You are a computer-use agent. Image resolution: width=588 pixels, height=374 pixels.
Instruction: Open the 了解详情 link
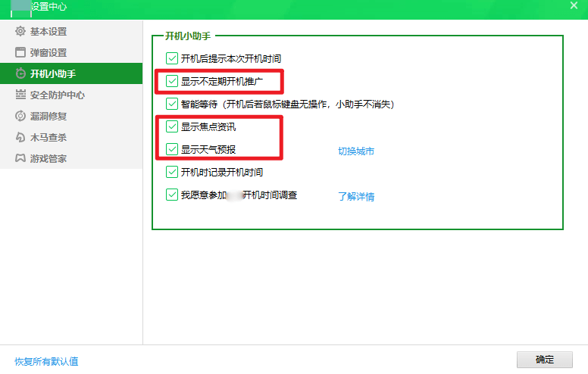coord(356,196)
